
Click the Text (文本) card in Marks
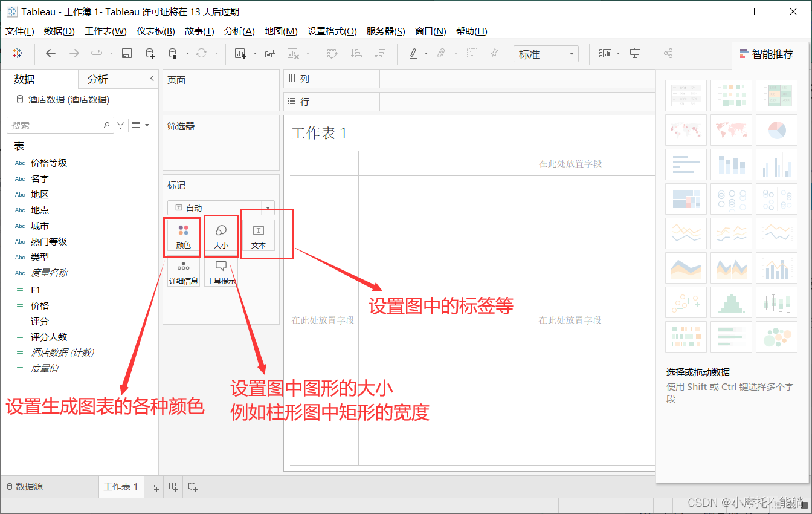point(258,236)
